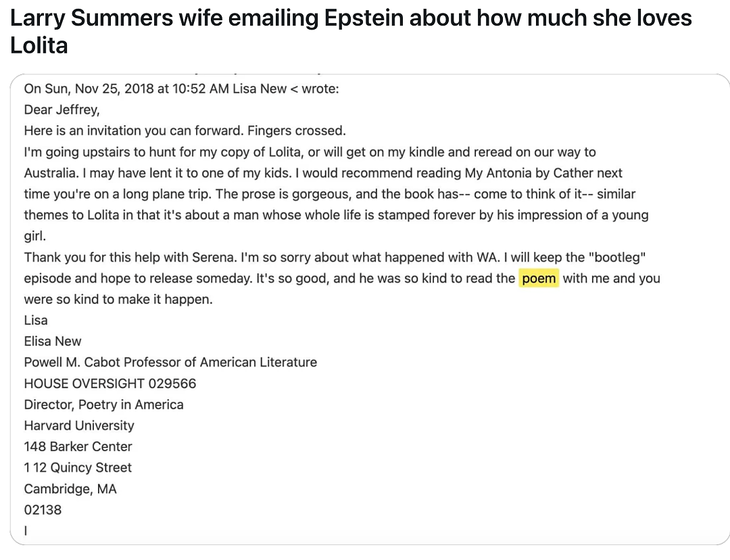Click the "Elisa New" signature name
The image size is (730, 560).
[53, 341]
